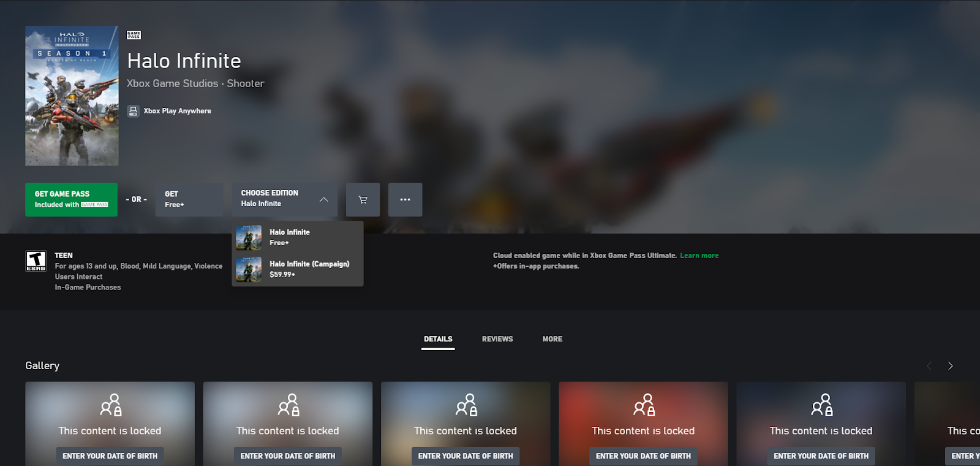Open the Learn more link
This screenshot has height=466, width=980.
(699, 256)
